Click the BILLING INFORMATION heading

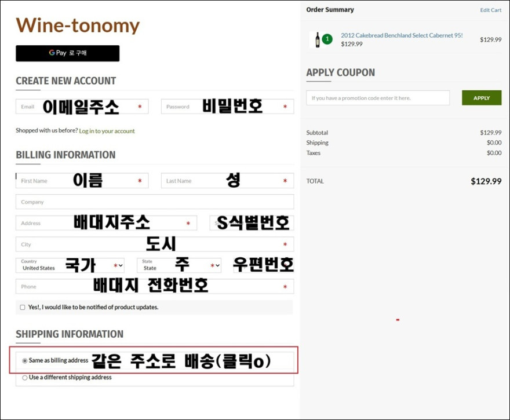pyautogui.click(x=65, y=155)
